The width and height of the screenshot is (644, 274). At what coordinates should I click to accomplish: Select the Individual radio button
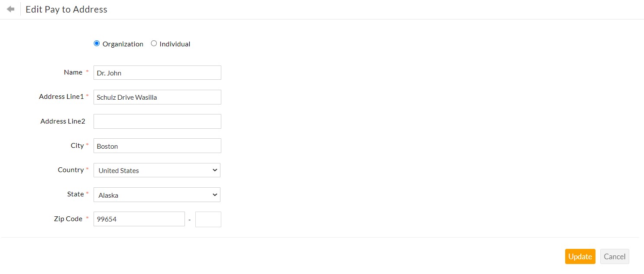[154, 43]
